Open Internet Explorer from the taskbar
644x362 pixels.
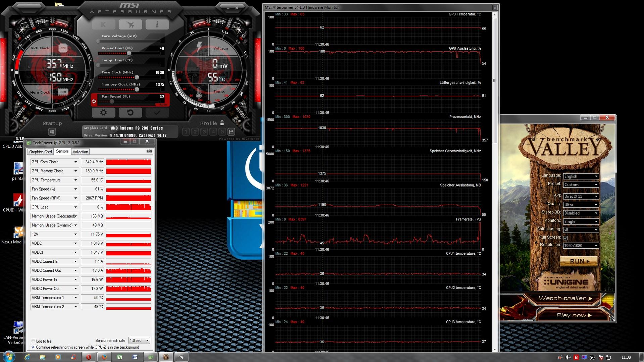[27, 357]
